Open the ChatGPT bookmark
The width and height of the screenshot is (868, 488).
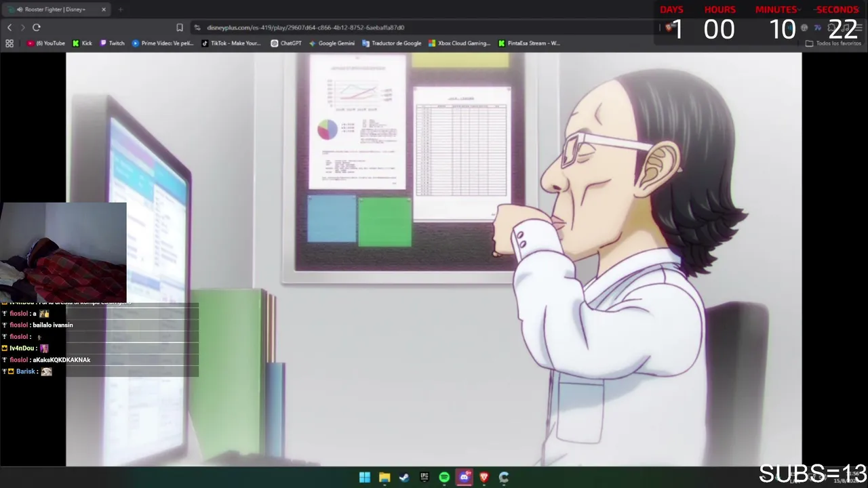tap(286, 43)
